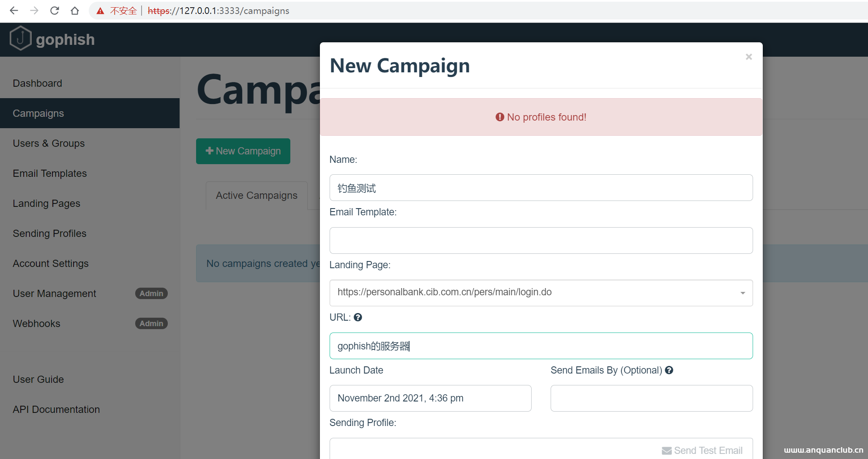Open Sending Profiles in sidebar

49,234
